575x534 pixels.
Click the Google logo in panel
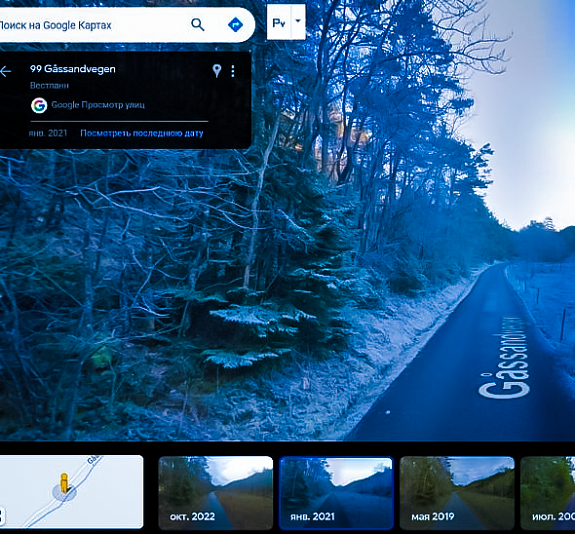click(x=39, y=105)
